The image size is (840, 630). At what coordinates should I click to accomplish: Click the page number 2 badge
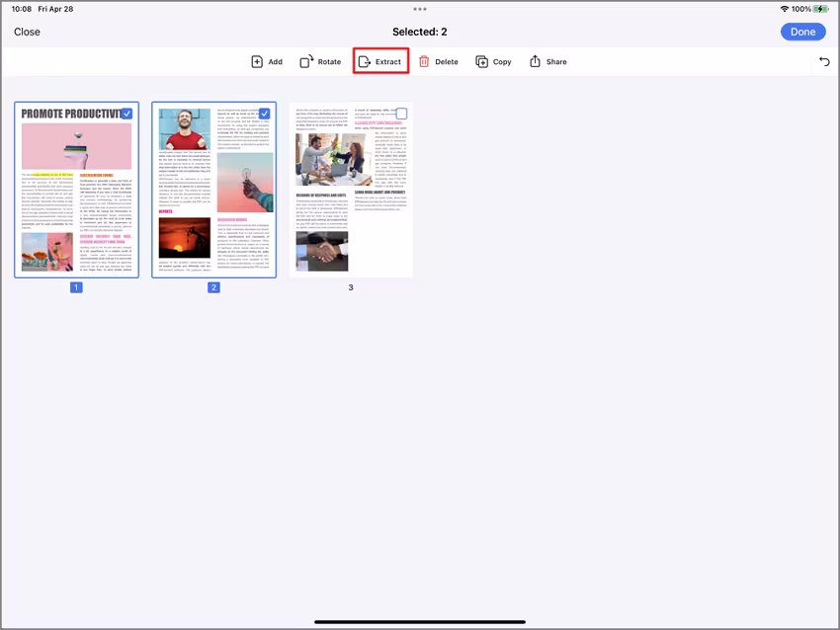(x=213, y=287)
